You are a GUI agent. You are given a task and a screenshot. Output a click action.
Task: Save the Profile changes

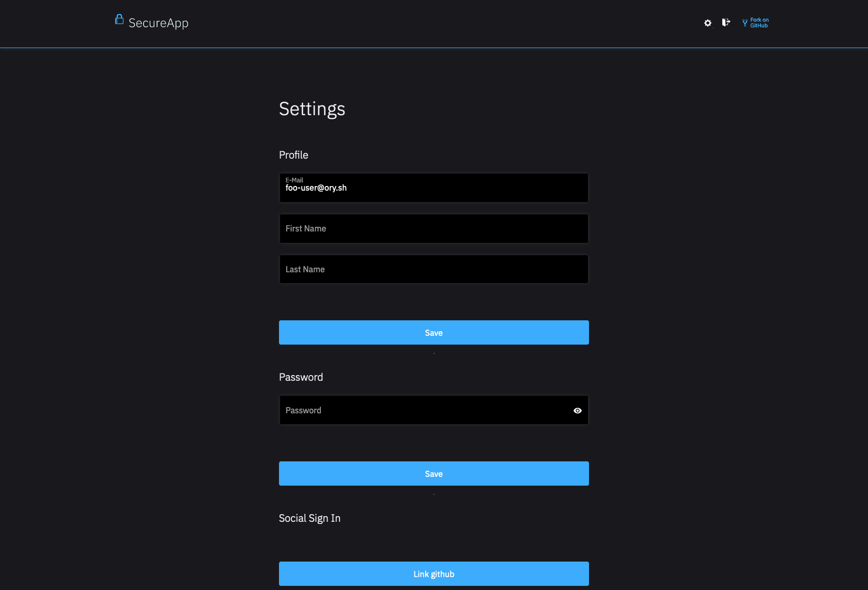433,332
